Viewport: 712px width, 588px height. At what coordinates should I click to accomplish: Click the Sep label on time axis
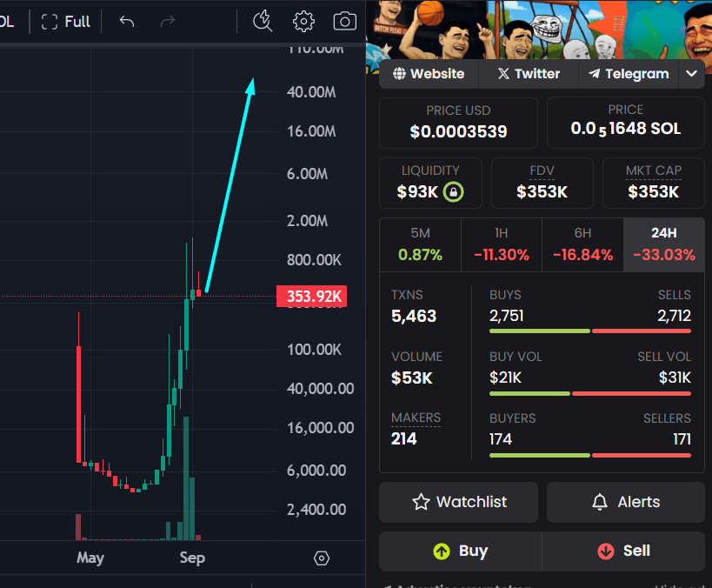point(192,558)
